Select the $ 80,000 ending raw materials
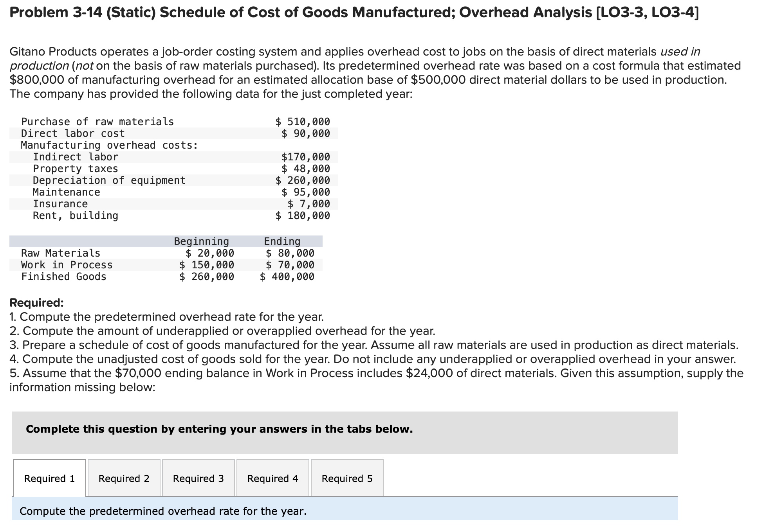Image resolution: width=783 pixels, height=532 pixels. 290,253
